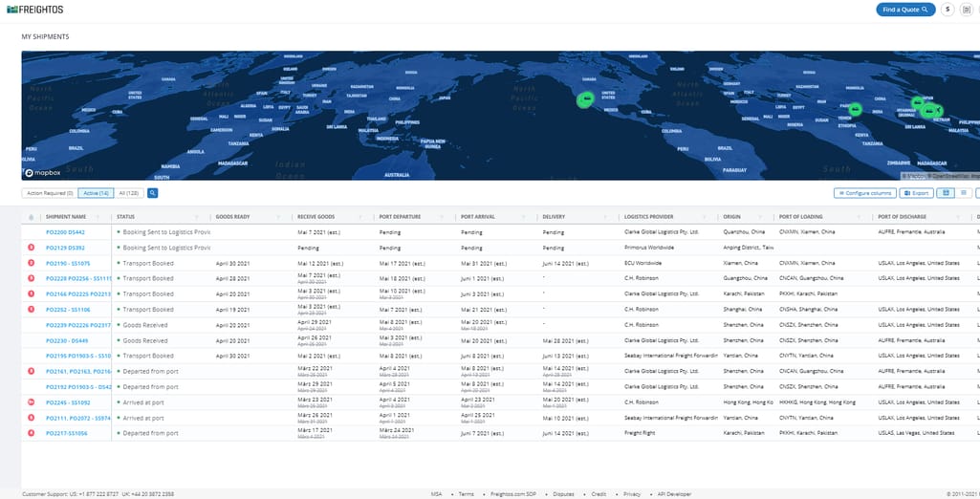This screenshot has width=980, height=499.
Task: Click the alert column header icon
Action: coord(32,217)
